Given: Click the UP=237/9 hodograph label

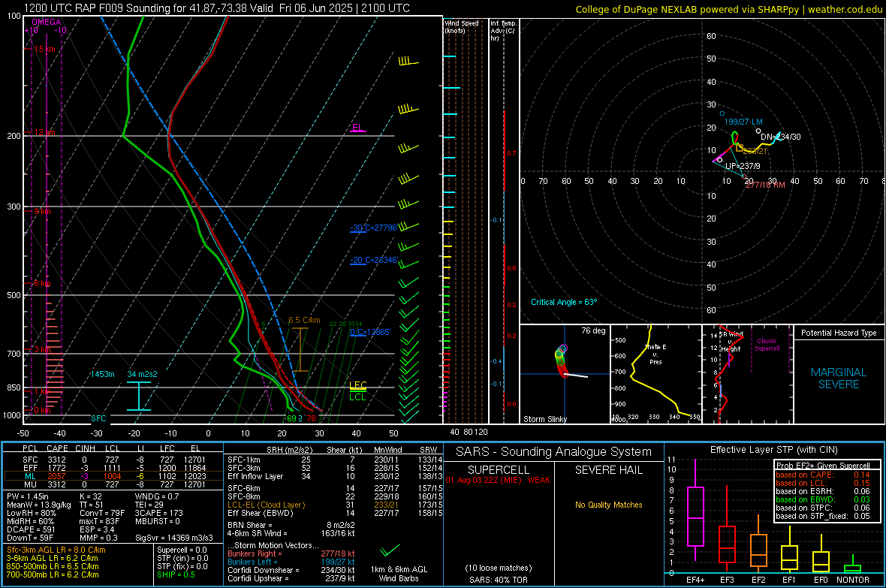Looking at the screenshot, I should point(743,166).
